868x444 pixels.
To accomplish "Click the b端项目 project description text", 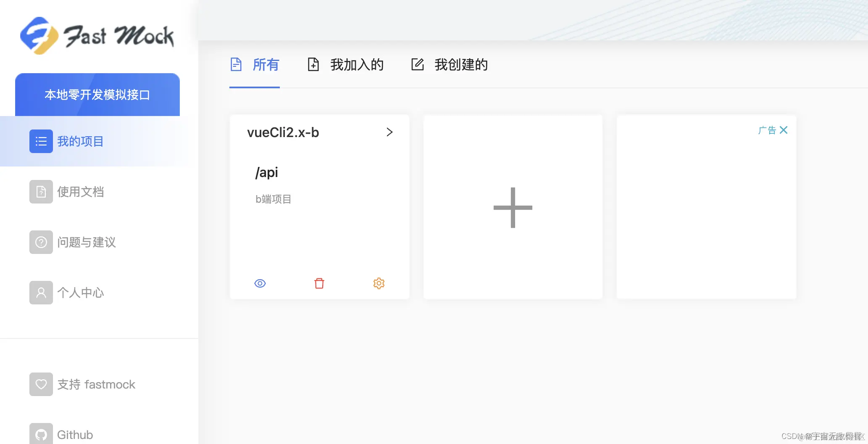I will tap(273, 199).
